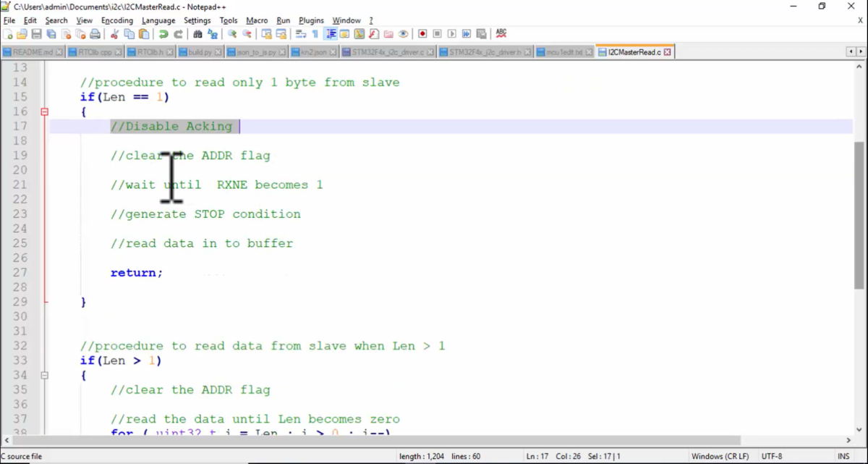This screenshot has width=868, height=464.
Task: Open the Settings menu
Action: [197, 20]
